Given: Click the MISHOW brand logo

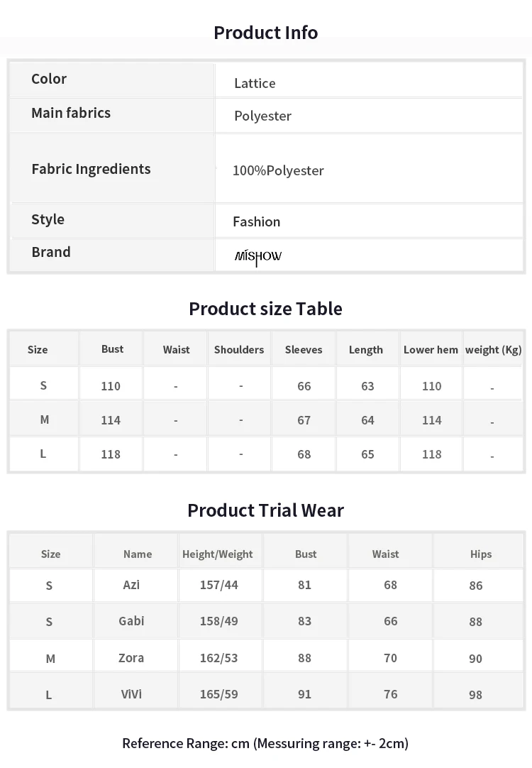Looking at the screenshot, I should tap(258, 257).
